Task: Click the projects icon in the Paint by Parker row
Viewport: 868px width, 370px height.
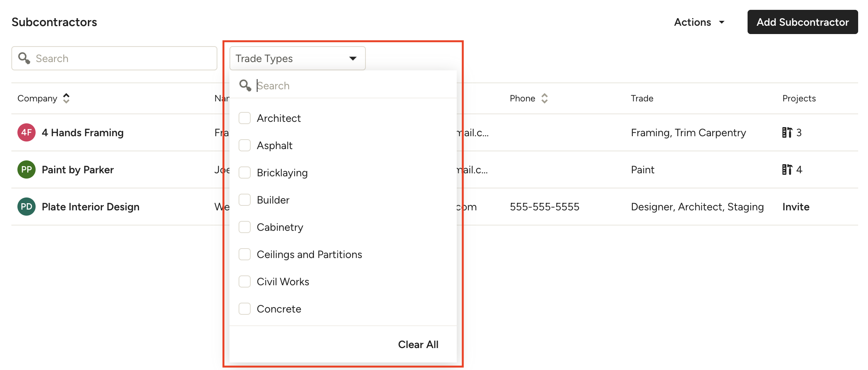Action: [x=787, y=169]
